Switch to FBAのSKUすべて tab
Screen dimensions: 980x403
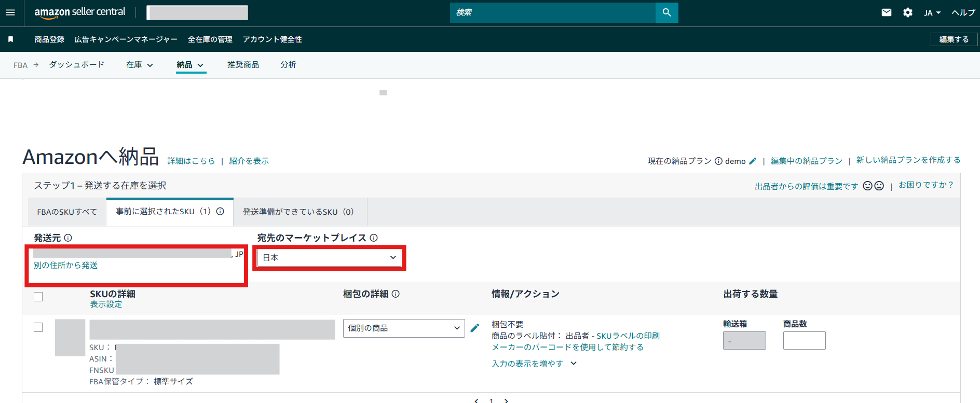tap(67, 212)
